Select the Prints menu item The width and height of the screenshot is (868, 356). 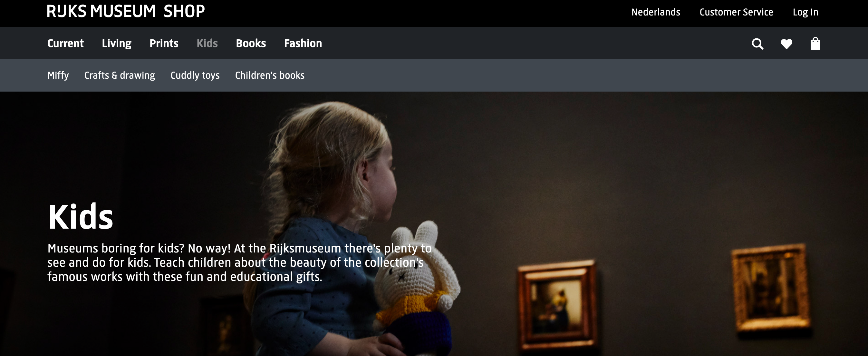164,43
